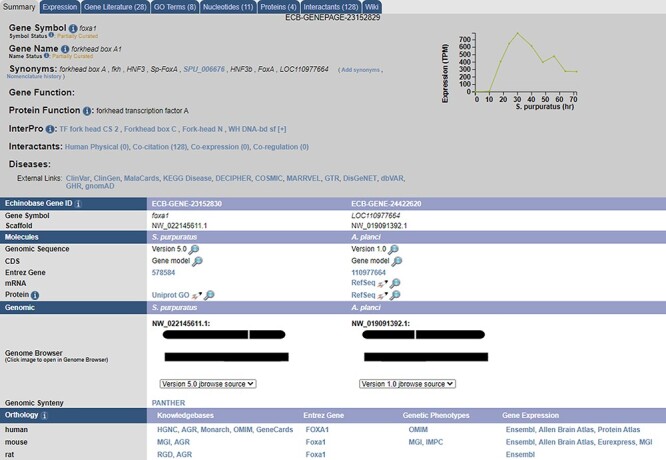Screen dimensions: 666x460
Task: Expand InterPro list with [+] link
Action: [x=283, y=129]
